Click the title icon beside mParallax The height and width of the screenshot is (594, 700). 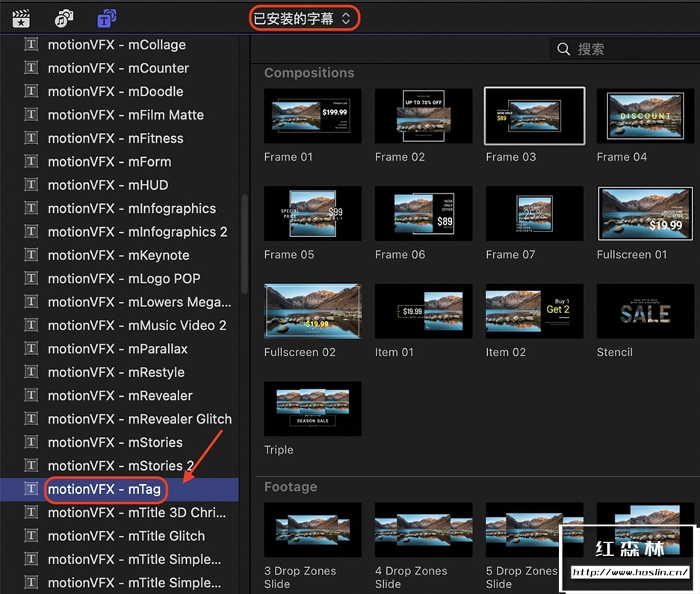coord(31,348)
